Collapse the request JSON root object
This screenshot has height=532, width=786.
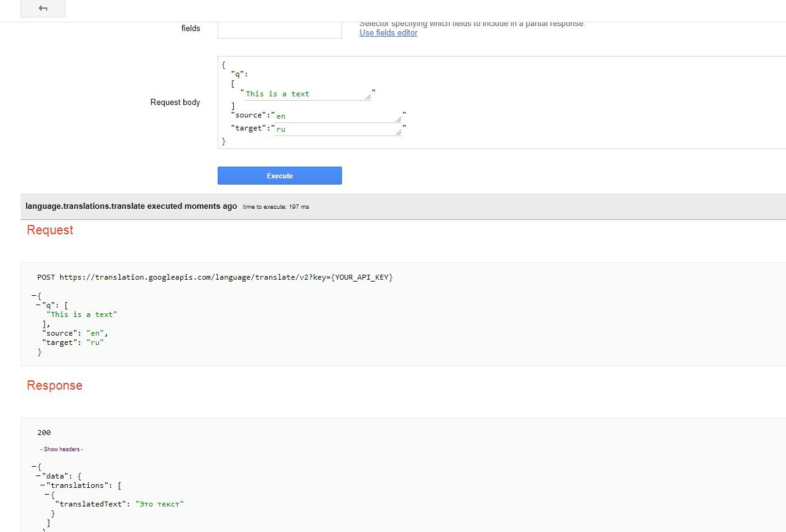tap(34, 296)
